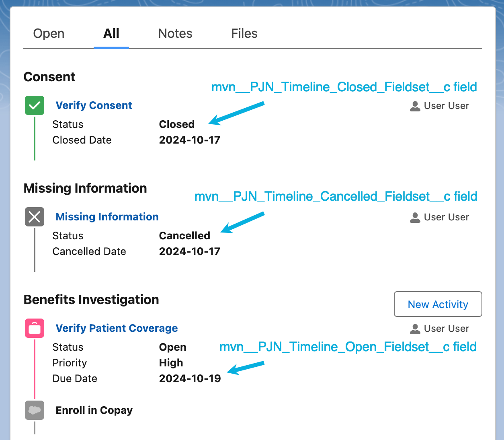Click the Due Date label
The height and width of the screenshot is (440, 504).
[75, 378]
